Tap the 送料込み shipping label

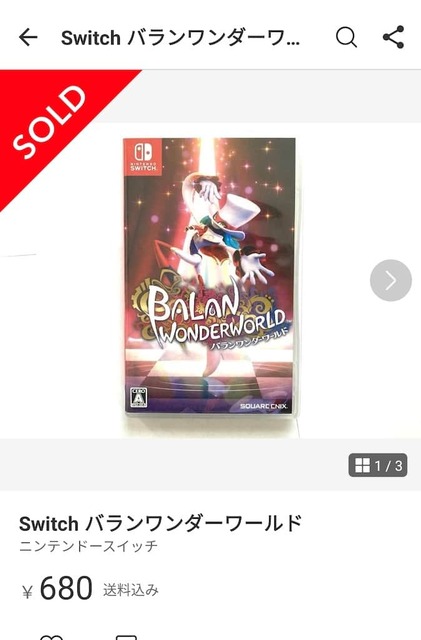131,590
